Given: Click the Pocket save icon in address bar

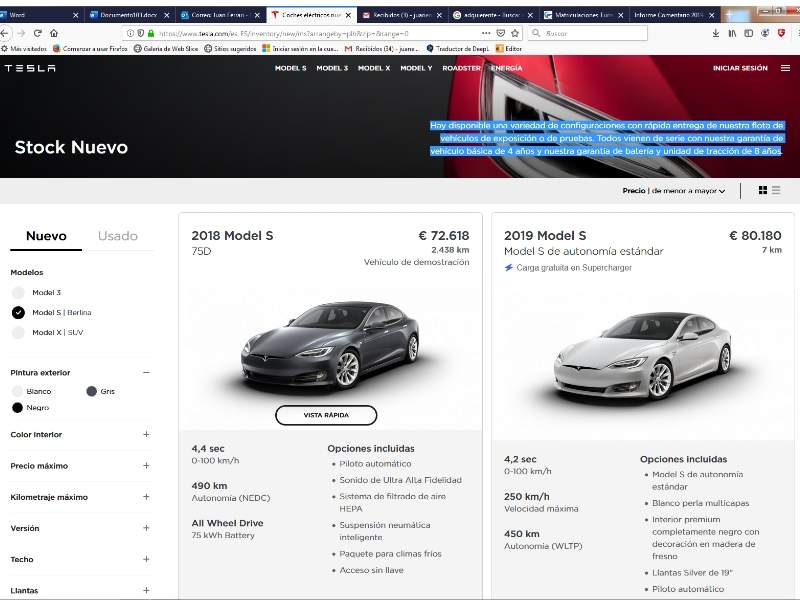Looking at the screenshot, I should (x=501, y=33).
